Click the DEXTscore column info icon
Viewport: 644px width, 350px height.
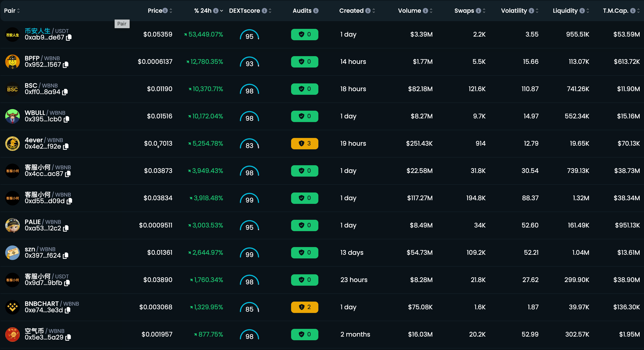coord(264,10)
